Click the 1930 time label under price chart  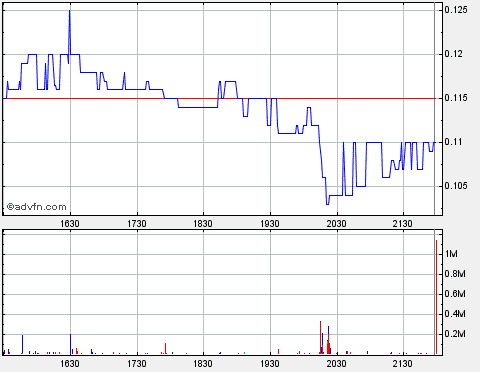point(270,224)
